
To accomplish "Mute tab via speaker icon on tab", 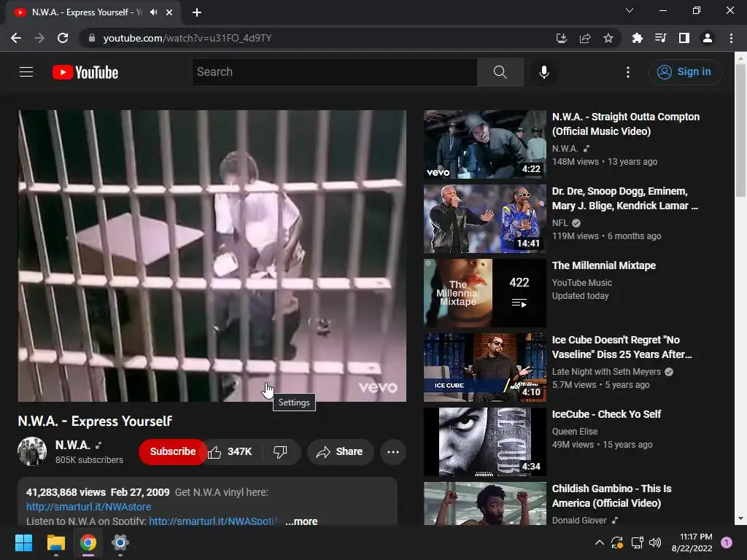I will 153,12.
